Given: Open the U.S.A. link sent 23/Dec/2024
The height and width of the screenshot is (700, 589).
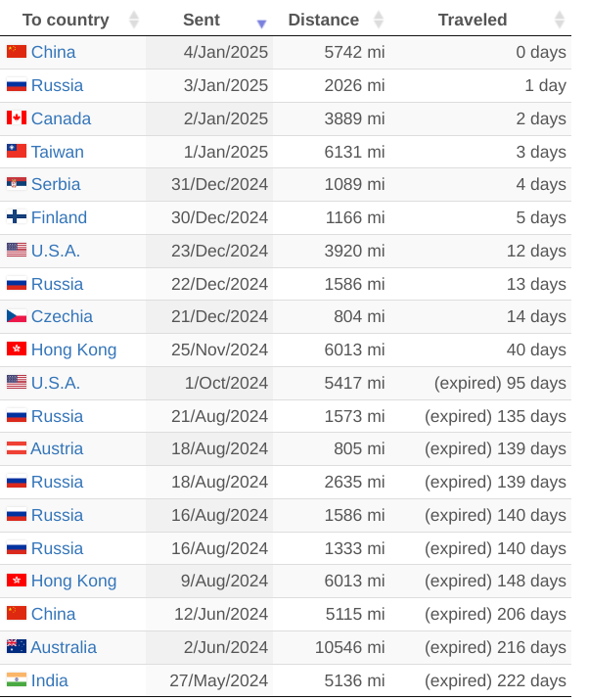Looking at the screenshot, I should coord(56,251).
